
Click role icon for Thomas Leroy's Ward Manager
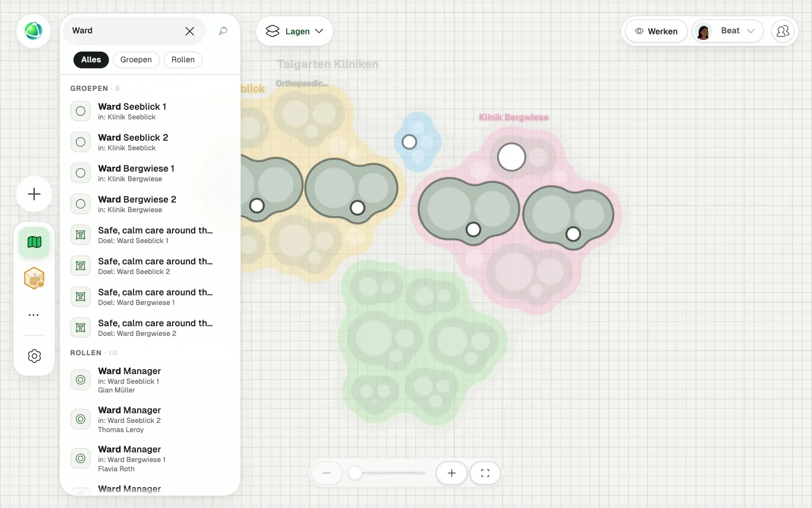(x=81, y=419)
